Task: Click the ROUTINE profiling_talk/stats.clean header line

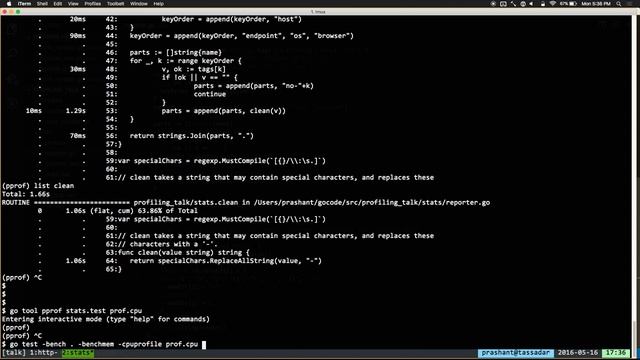Action: [246, 202]
